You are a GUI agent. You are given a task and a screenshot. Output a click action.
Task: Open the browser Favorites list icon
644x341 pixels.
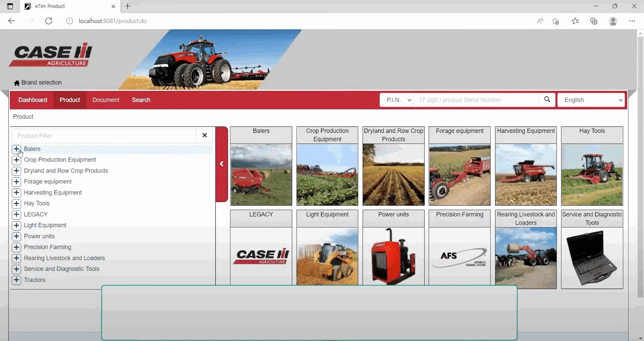pyautogui.click(x=575, y=21)
